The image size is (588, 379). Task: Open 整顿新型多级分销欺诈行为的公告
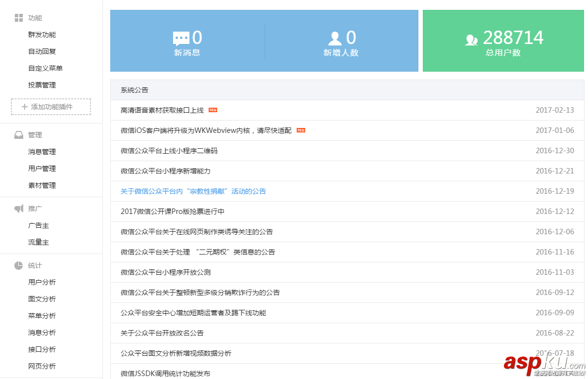coord(200,293)
